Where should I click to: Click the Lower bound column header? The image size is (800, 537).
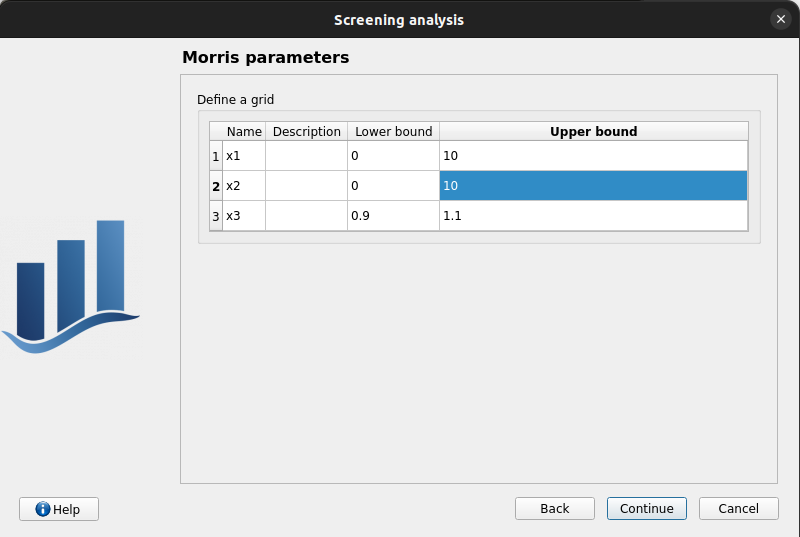(x=393, y=131)
